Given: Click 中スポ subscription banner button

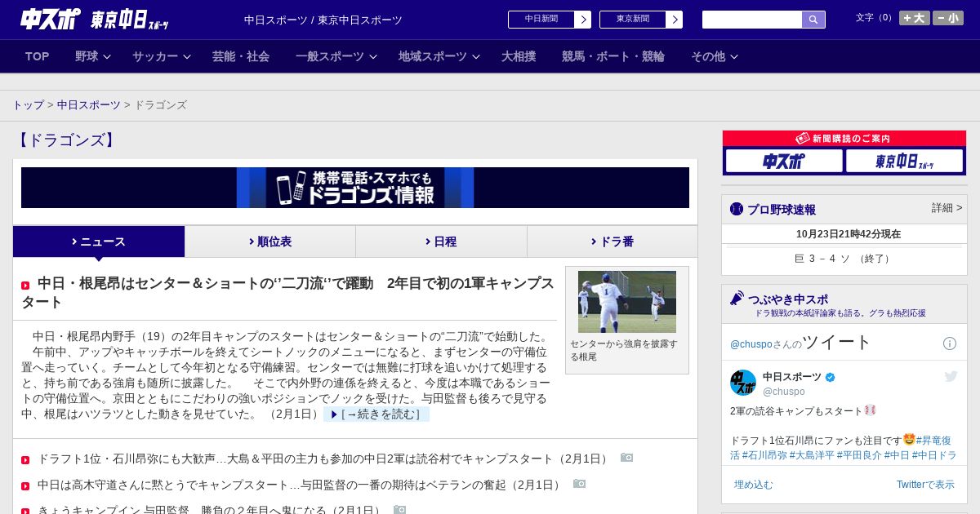Looking at the screenshot, I should pyautogui.click(x=784, y=161).
